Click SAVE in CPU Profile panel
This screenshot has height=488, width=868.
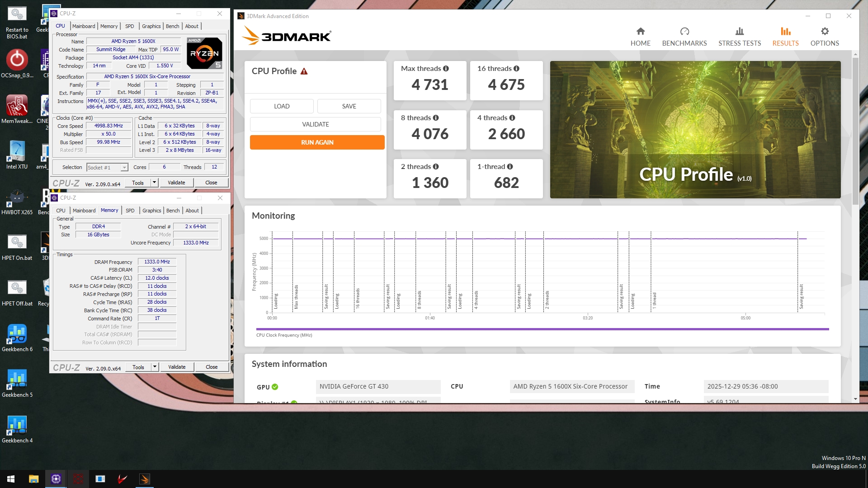pyautogui.click(x=349, y=106)
